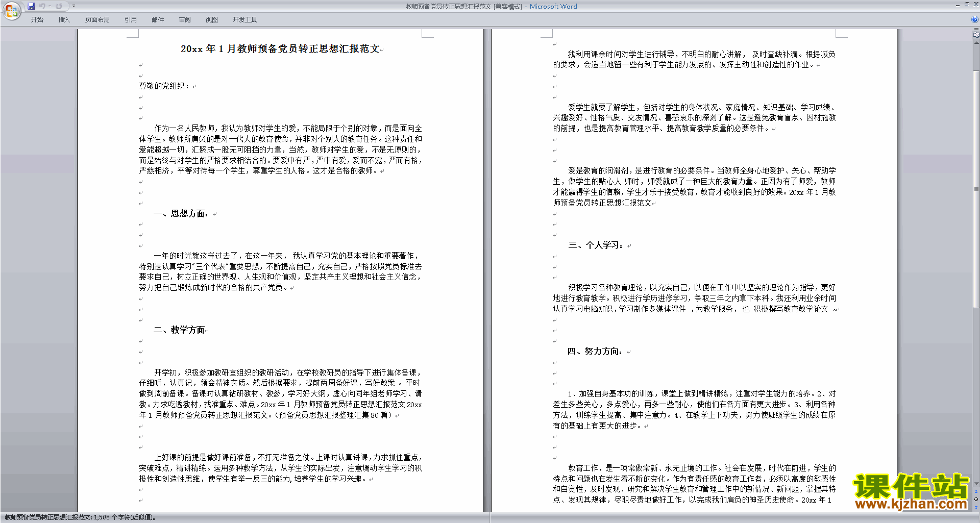Open the 邮件 ribbon tab
The height and width of the screenshot is (523, 980).
pyautogui.click(x=158, y=20)
